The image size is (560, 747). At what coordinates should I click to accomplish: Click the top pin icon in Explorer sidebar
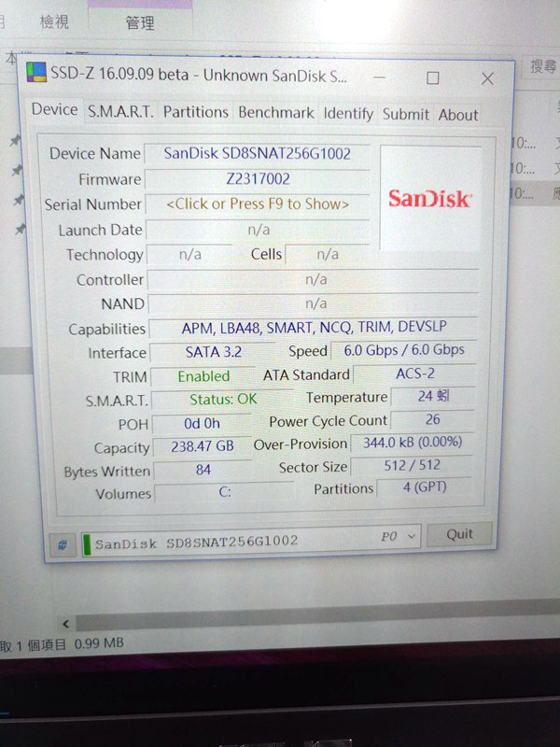[16, 141]
